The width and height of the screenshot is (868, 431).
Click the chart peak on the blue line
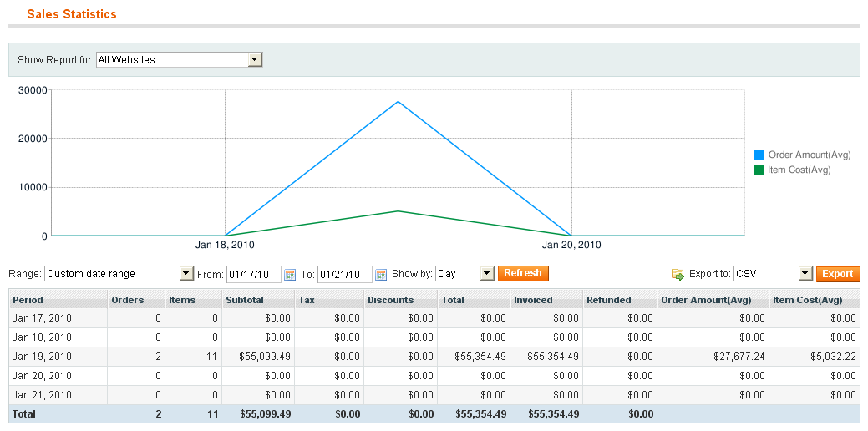(398, 101)
